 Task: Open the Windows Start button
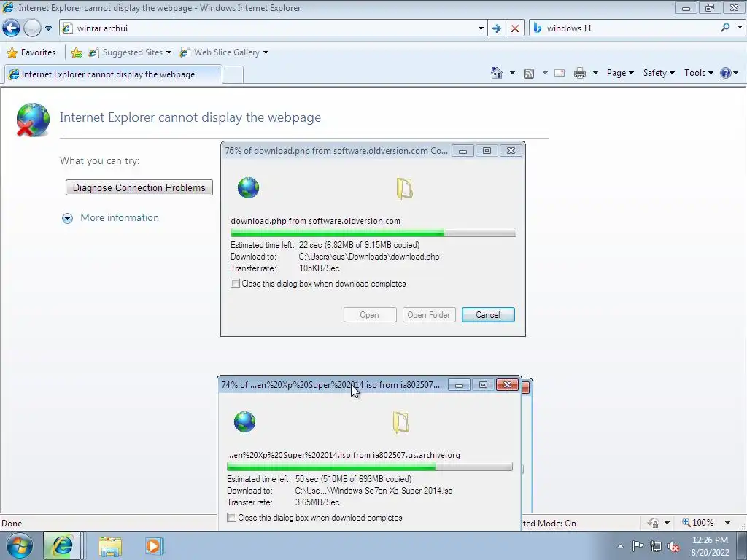pyautogui.click(x=20, y=545)
